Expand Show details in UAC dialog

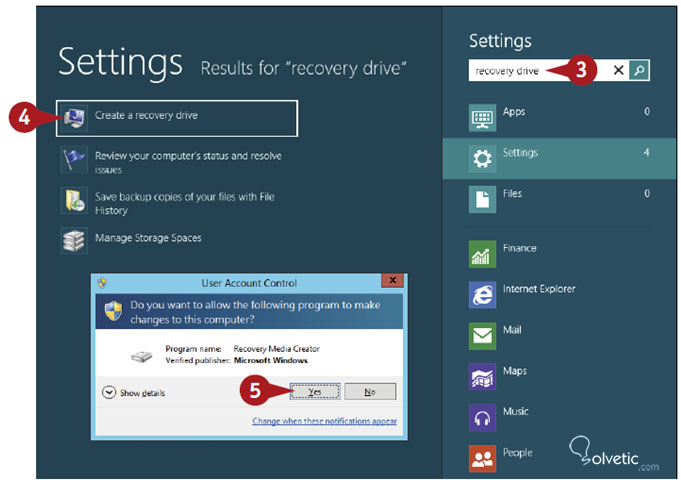(134, 393)
